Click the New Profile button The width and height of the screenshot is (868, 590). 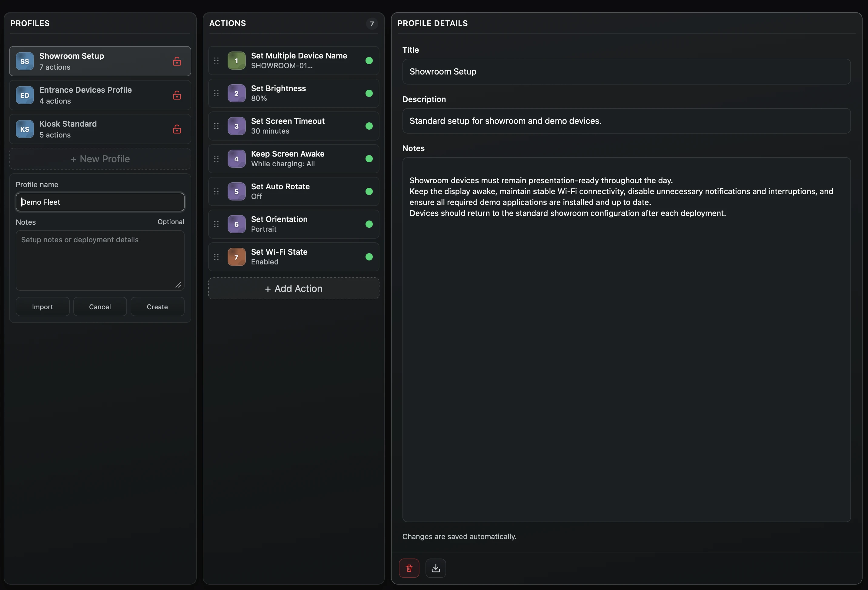tap(100, 159)
